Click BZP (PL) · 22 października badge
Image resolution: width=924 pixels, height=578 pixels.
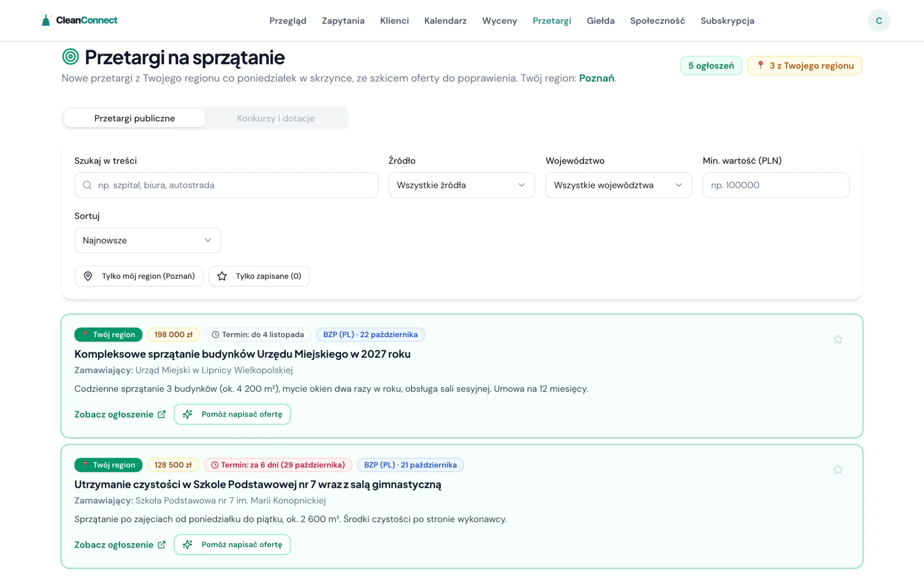click(x=370, y=335)
